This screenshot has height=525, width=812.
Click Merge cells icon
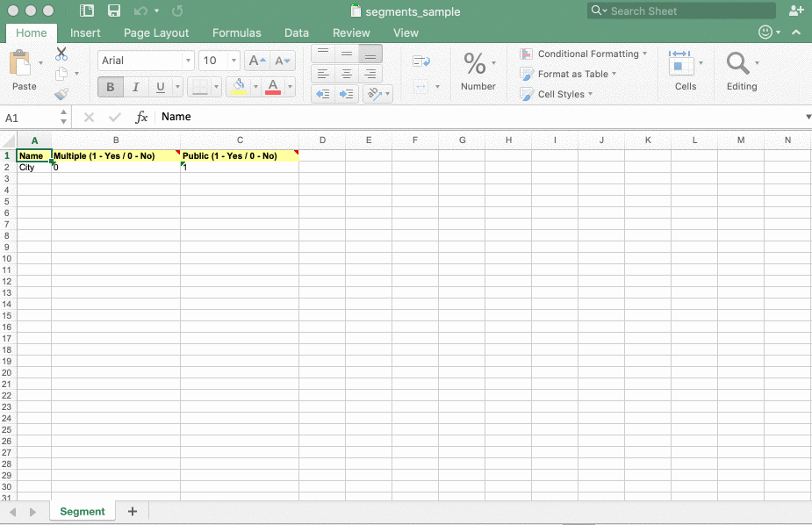[x=421, y=86]
